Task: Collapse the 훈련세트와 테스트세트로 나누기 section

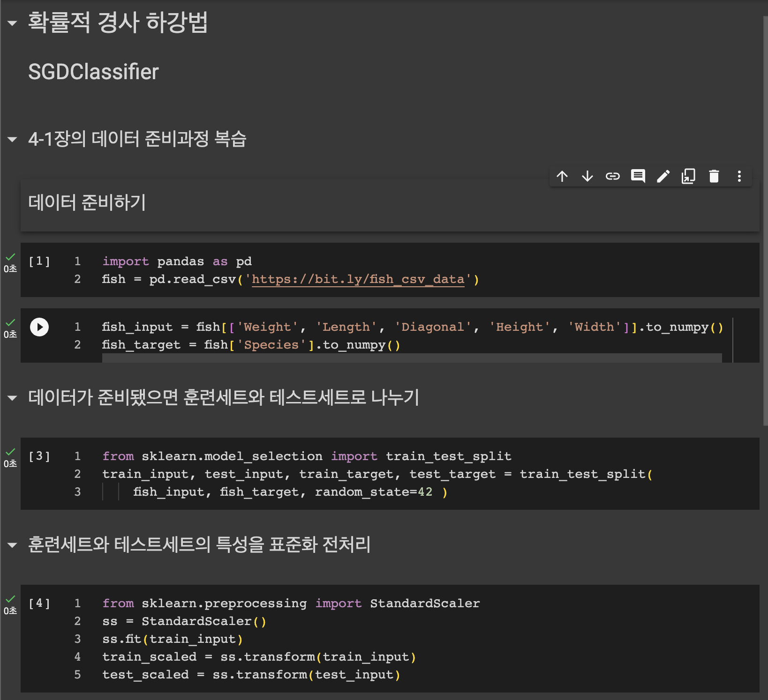Action: coord(12,398)
